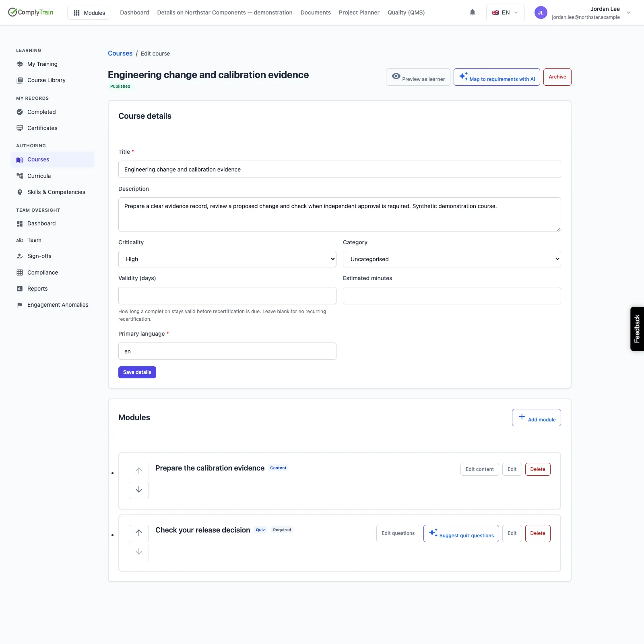Click Edit questions for the quiz module

click(398, 533)
